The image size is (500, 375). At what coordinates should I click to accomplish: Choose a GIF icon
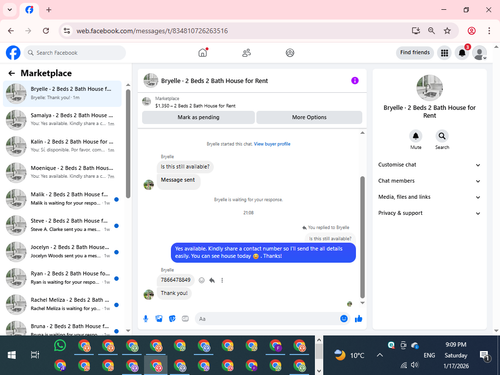185,319
